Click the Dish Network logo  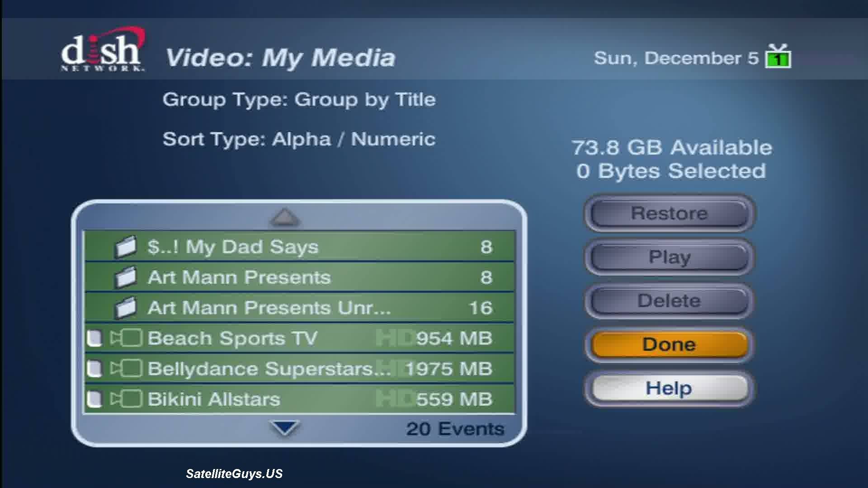(104, 50)
